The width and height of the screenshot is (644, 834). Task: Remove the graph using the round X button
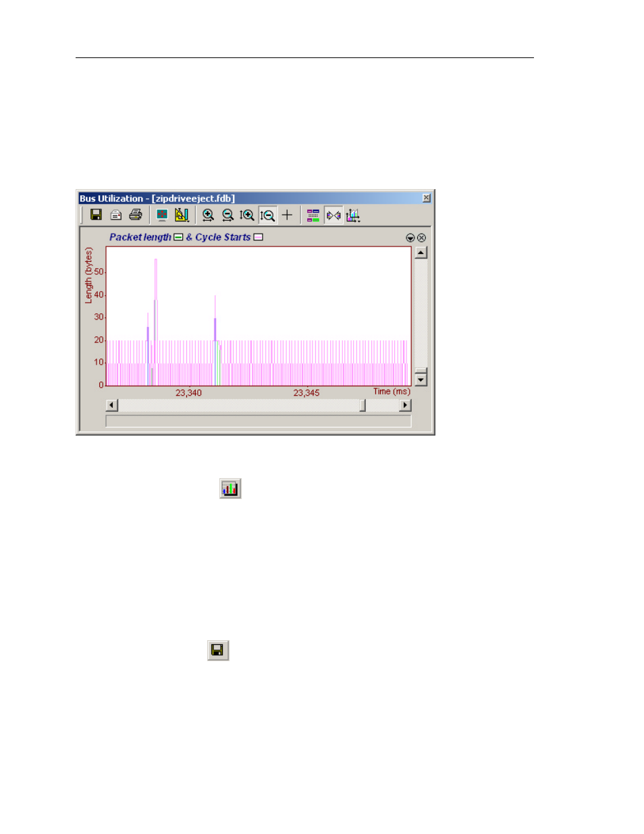[x=421, y=238]
